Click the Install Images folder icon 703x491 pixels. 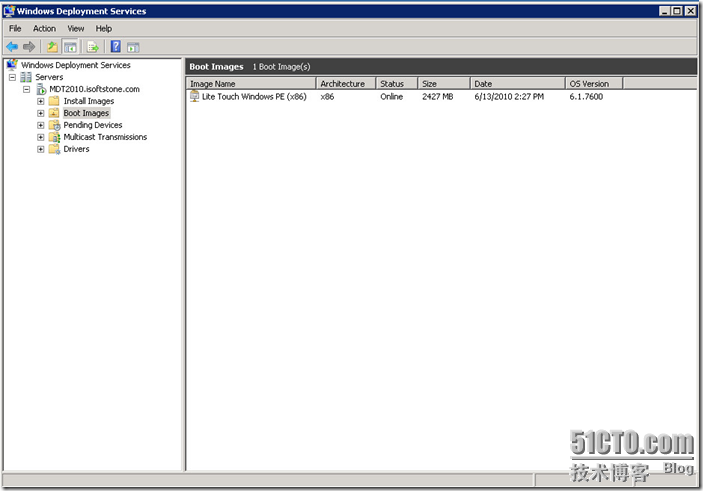coord(54,101)
